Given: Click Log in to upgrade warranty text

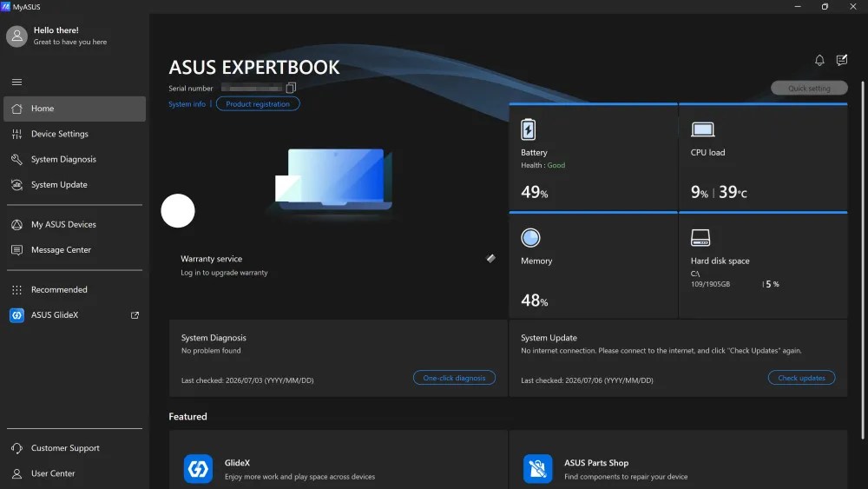Looking at the screenshot, I should pyautogui.click(x=224, y=273).
